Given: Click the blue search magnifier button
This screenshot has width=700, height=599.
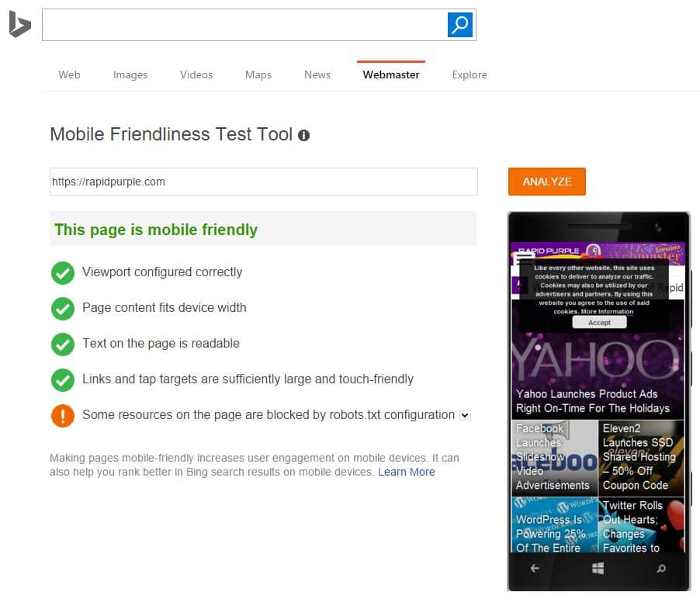Looking at the screenshot, I should [460, 25].
